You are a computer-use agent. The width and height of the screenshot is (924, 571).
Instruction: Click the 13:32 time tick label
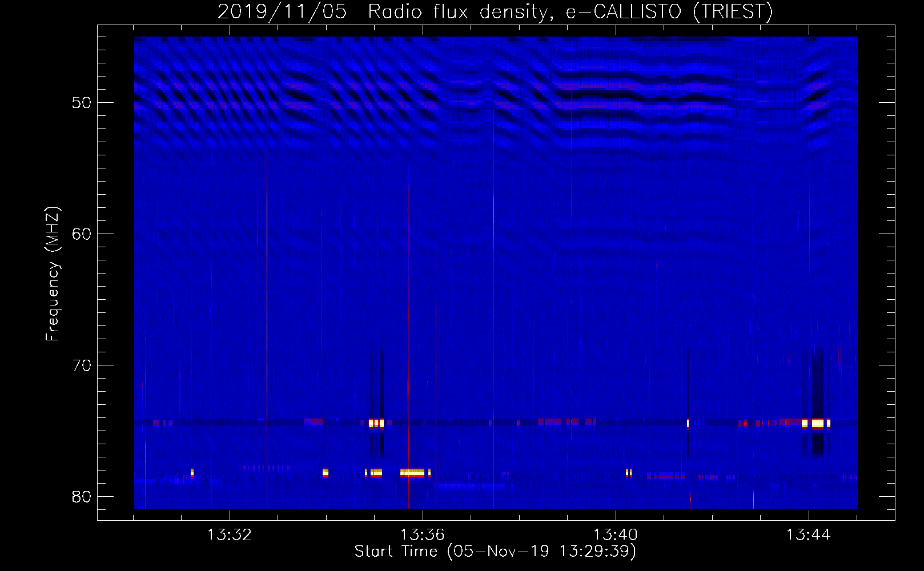coord(229,535)
